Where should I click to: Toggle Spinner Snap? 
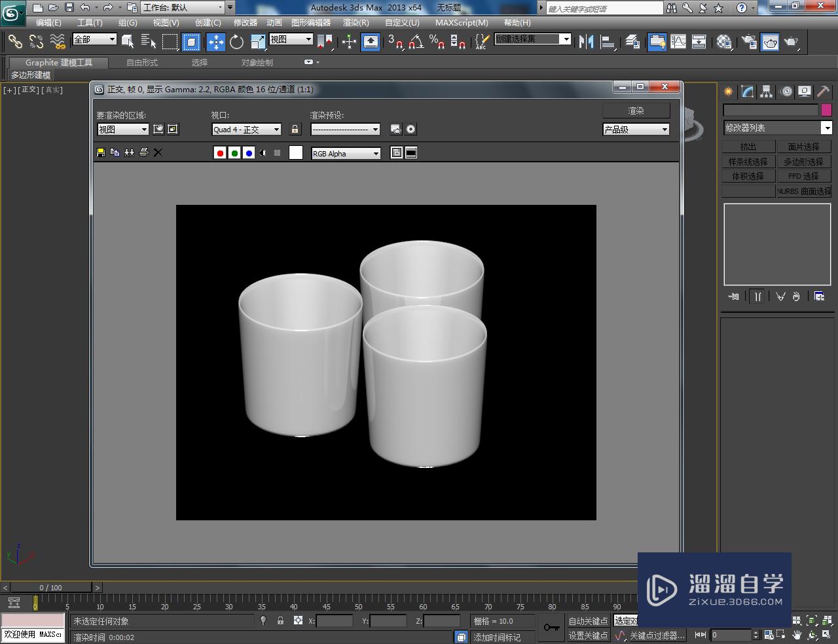[458, 42]
